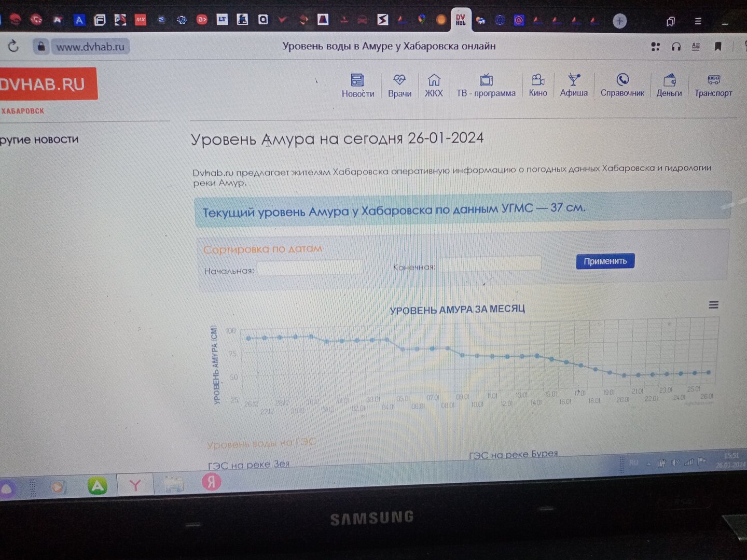Reload the page with the refresh icon
This screenshot has height=560, width=747.
pos(13,46)
